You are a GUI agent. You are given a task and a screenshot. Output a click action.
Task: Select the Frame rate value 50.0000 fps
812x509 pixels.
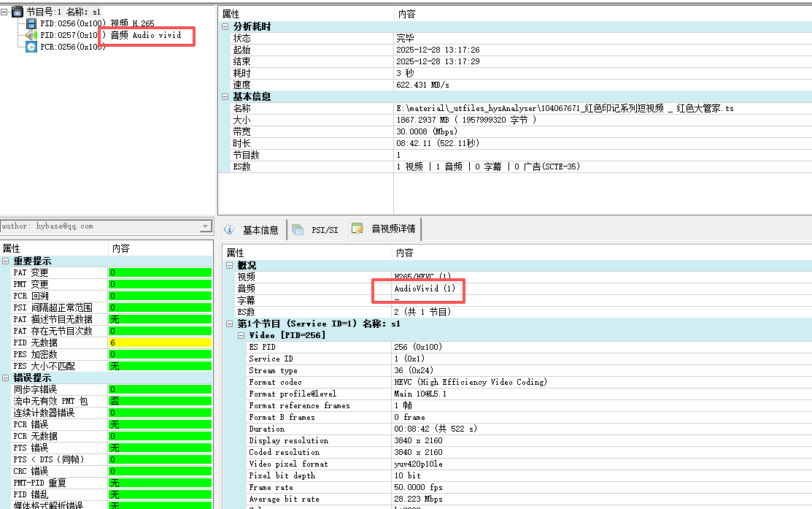pyautogui.click(x=418, y=487)
